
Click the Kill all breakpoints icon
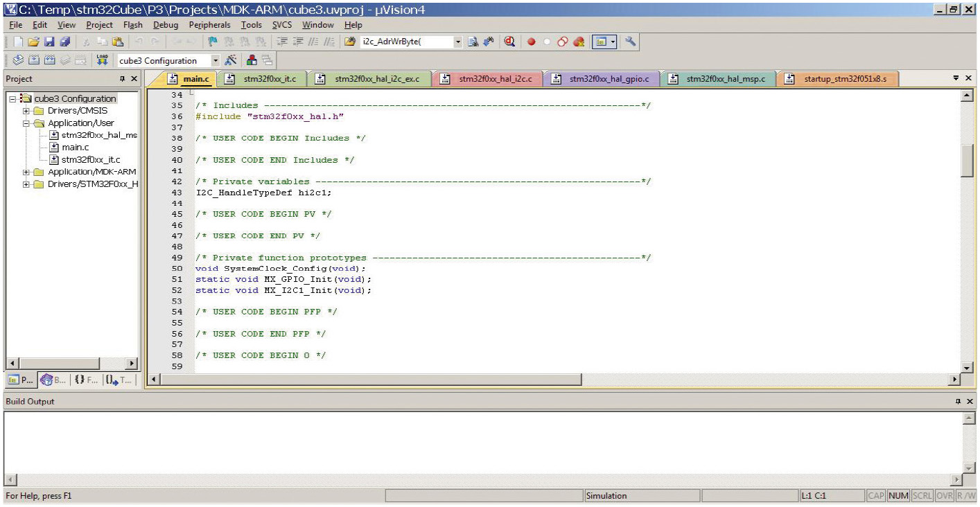coord(579,42)
